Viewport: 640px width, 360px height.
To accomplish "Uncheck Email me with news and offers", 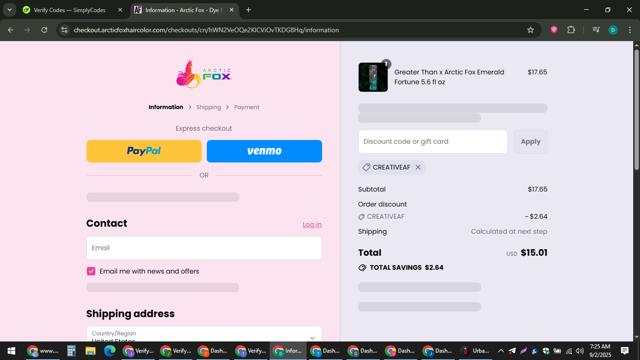I will 91,271.
